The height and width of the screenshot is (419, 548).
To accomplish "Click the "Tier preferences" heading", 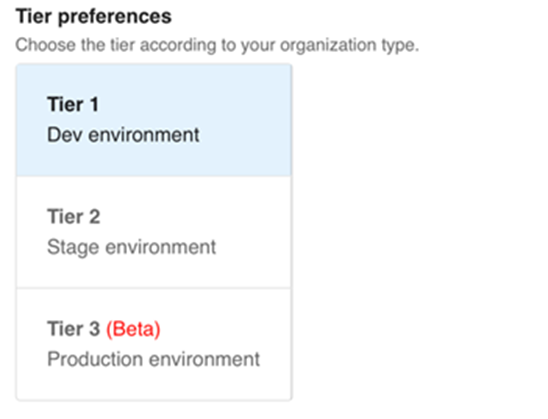I will click(94, 17).
